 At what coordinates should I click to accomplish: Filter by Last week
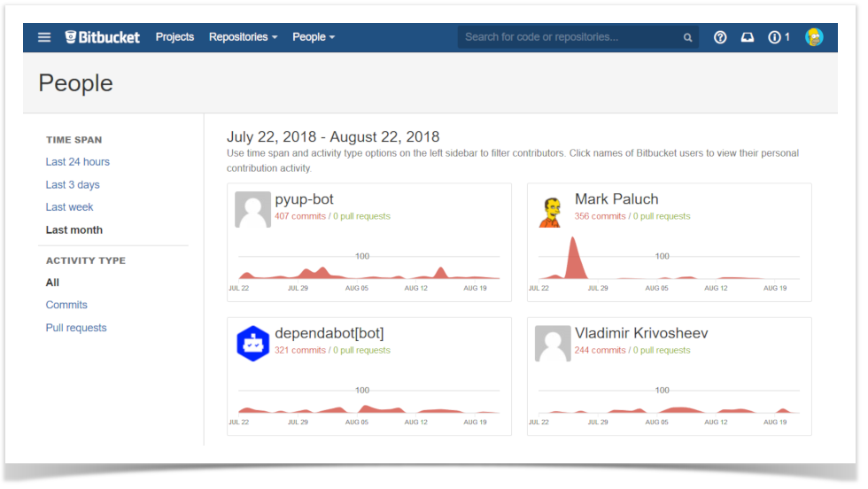[69, 207]
